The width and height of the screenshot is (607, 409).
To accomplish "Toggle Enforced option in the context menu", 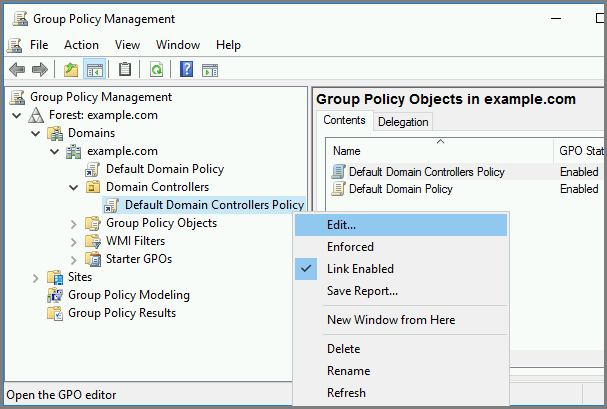I will coord(350,247).
